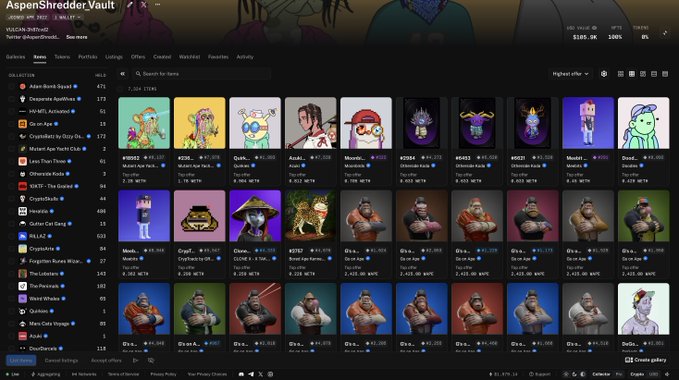Open the three-dot more options menu
The image size is (679, 380).
click(157, 5)
